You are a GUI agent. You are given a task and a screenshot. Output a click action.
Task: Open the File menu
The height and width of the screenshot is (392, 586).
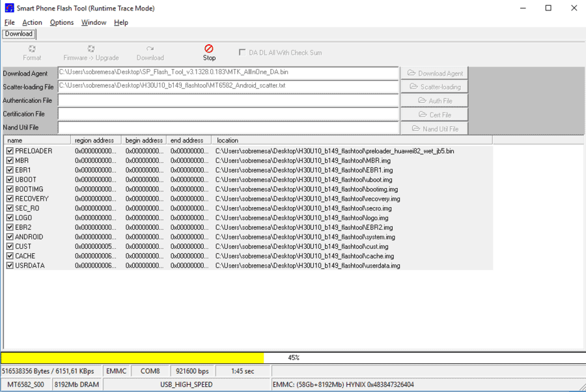pos(9,22)
